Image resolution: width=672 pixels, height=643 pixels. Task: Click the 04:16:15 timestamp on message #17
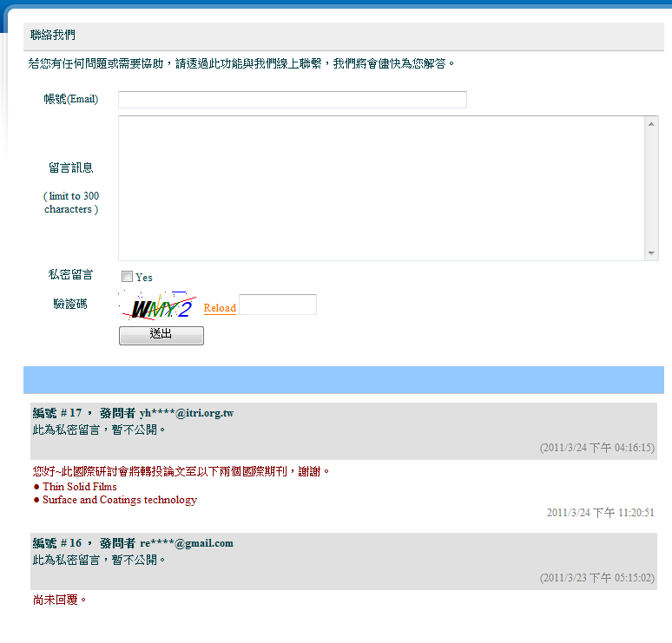596,448
